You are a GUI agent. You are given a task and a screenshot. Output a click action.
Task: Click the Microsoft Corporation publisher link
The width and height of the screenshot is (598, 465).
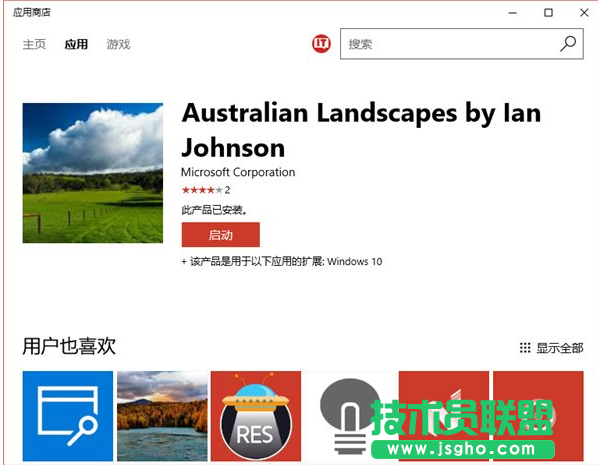tap(238, 172)
